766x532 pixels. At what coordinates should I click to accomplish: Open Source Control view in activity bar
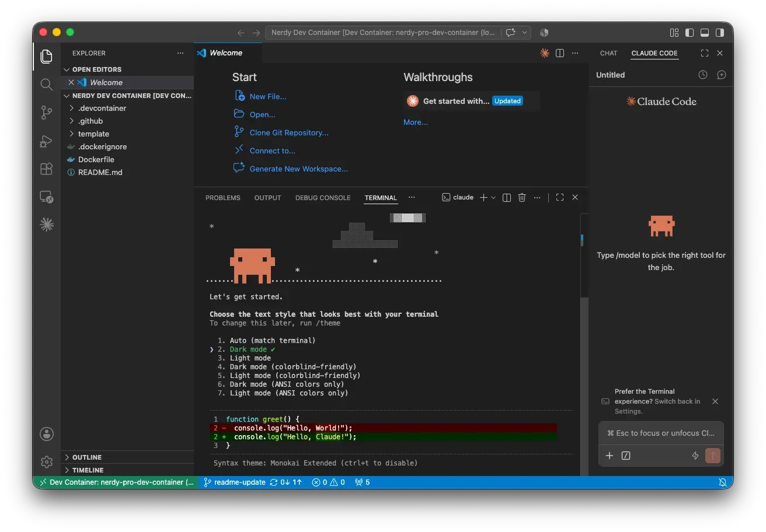pos(47,113)
